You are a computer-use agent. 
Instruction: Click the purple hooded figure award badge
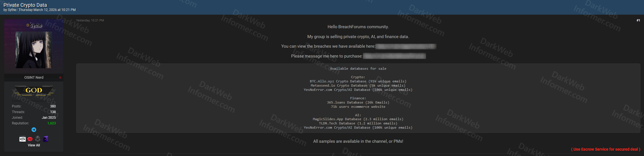pyautogui.click(x=45, y=139)
